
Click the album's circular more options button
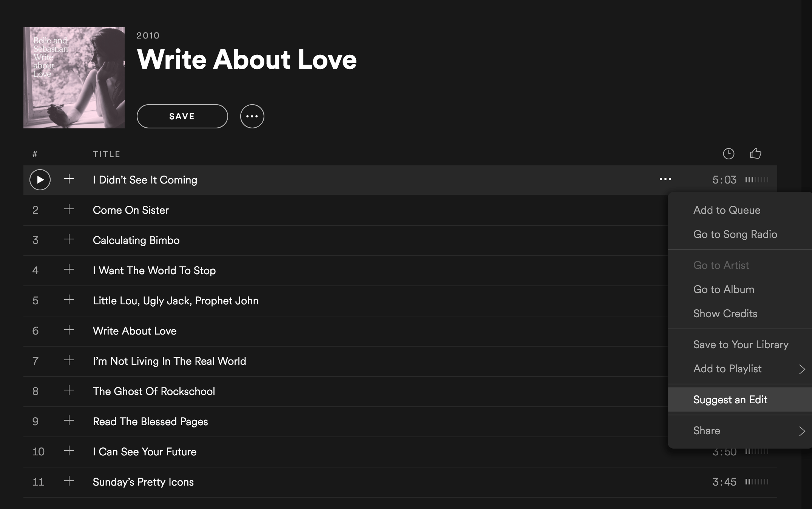click(x=252, y=116)
